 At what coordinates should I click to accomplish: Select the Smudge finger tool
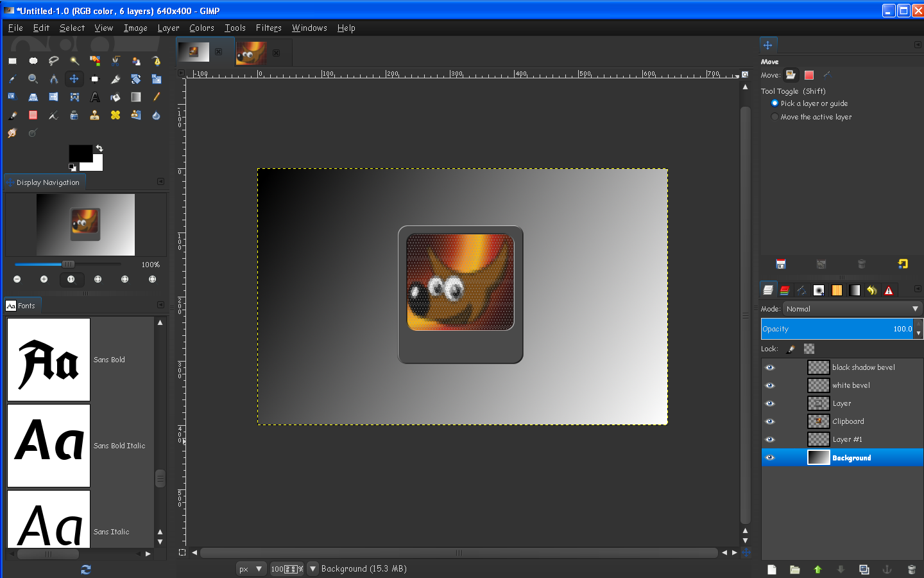pyautogui.click(x=12, y=134)
